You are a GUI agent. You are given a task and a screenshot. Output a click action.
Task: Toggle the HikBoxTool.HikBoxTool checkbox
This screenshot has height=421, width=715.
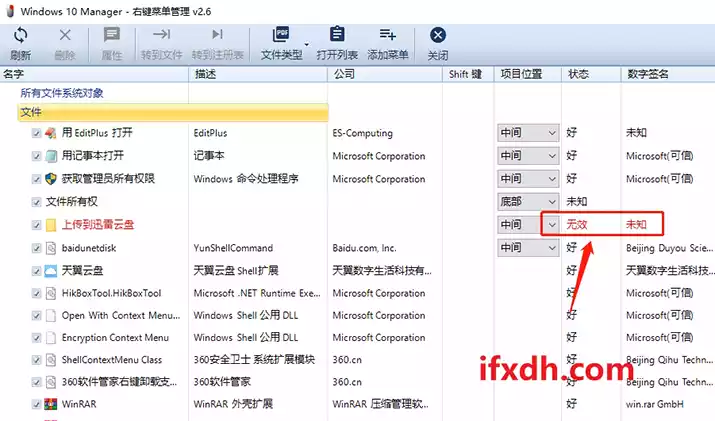(36, 293)
